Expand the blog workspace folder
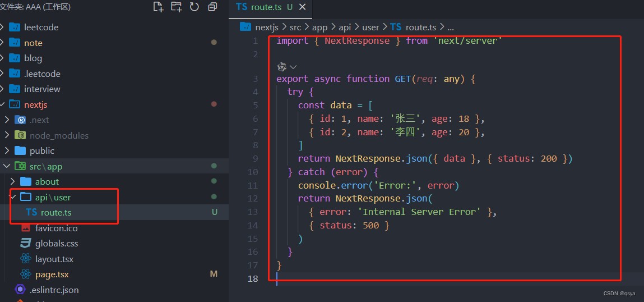 tap(2, 58)
